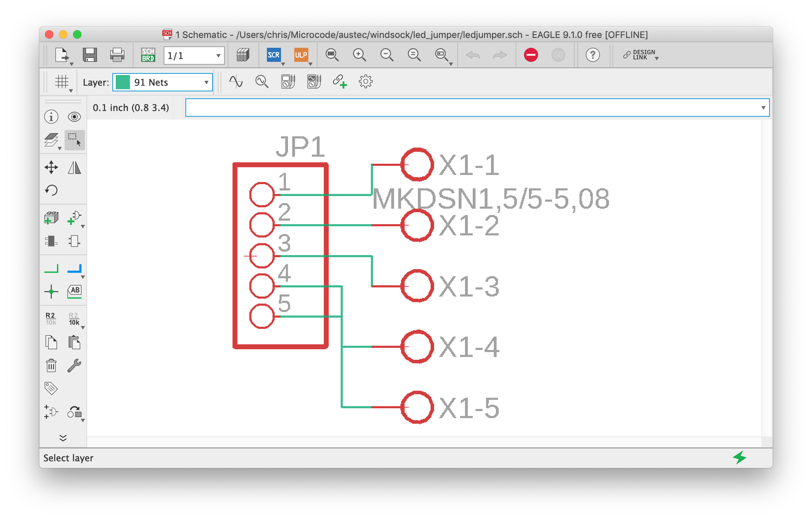
Task: Expand more tools with double chevron
Action: (63, 438)
